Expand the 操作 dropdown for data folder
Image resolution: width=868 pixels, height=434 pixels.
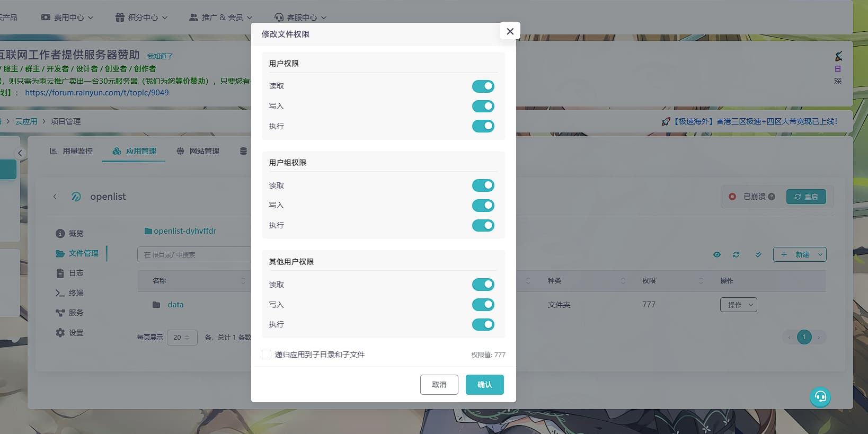pyautogui.click(x=738, y=305)
